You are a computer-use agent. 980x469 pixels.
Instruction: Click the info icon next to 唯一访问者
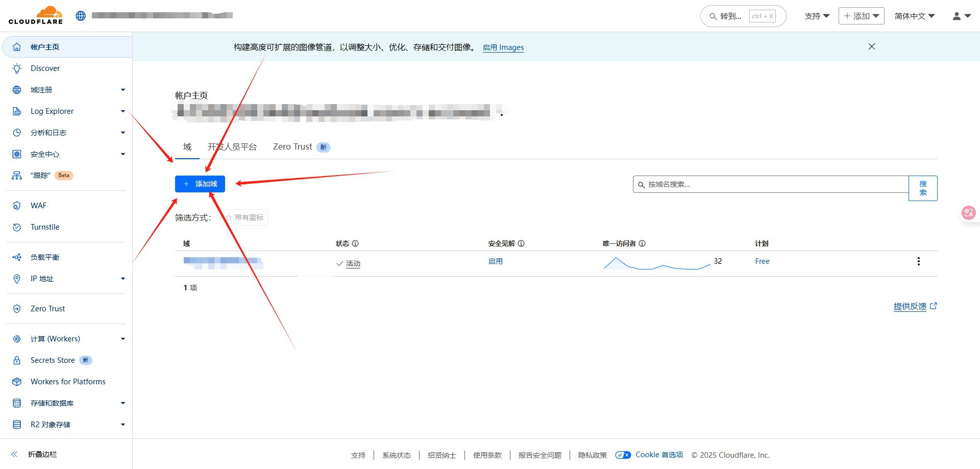(x=642, y=243)
